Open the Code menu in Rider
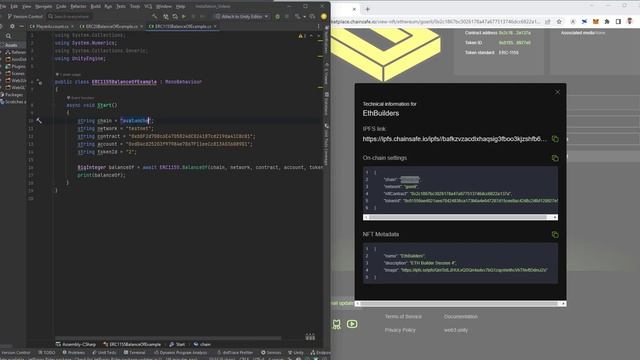Image resolution: width=640 pixels, height=360 pixels. coord(61,7)
